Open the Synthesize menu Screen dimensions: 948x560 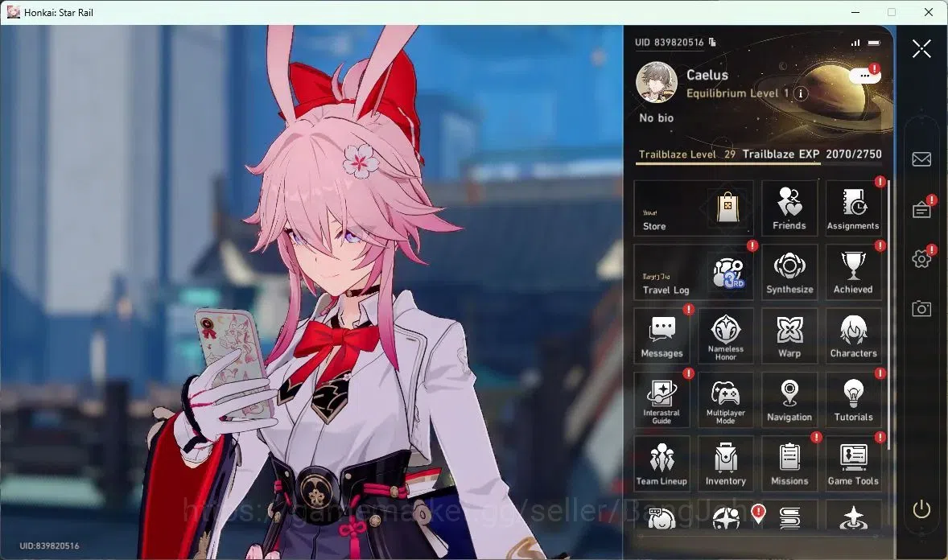pos(789,272)
